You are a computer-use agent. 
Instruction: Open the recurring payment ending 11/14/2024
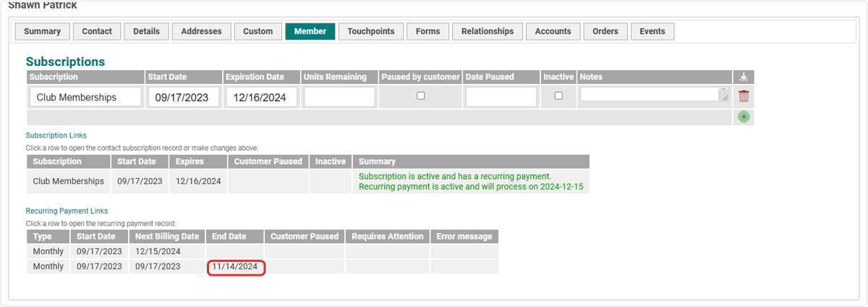(263, 266)
